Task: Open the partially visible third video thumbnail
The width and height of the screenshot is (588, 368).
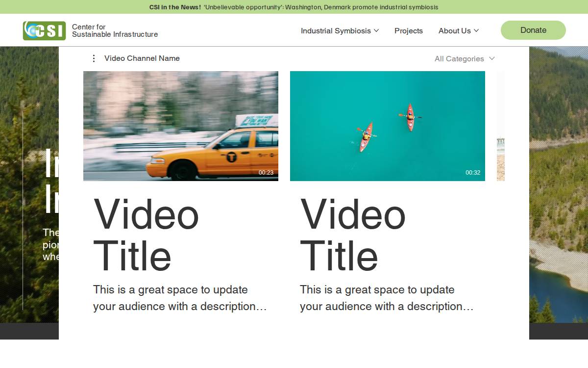Action: pos(501,126)
